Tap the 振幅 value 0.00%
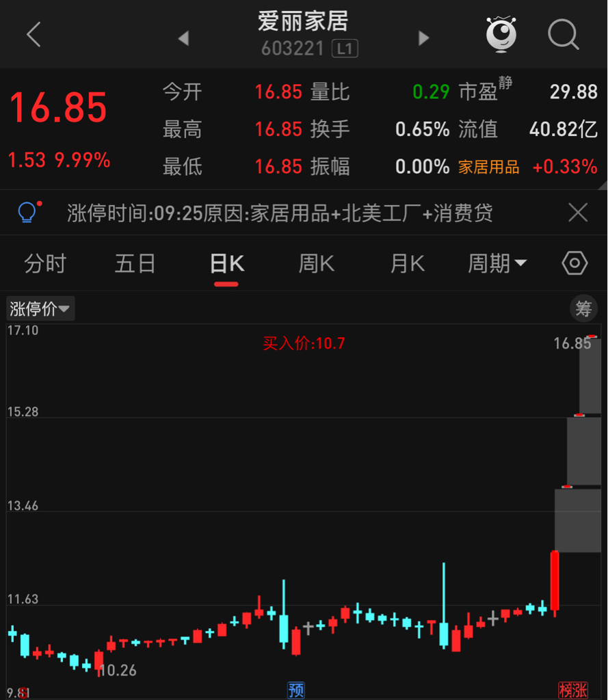 [x=422, y=167]
